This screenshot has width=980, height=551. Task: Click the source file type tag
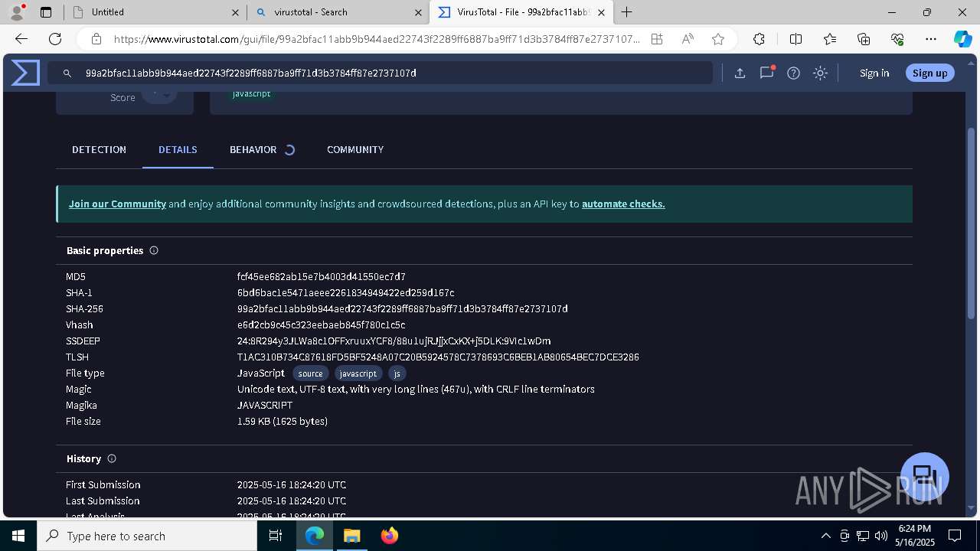point(310,373)
